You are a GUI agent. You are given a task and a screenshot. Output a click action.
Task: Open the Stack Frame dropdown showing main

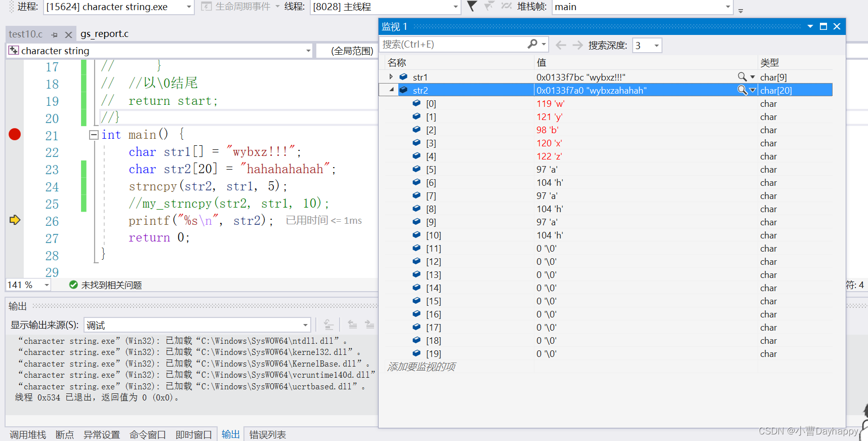(642, 7)
